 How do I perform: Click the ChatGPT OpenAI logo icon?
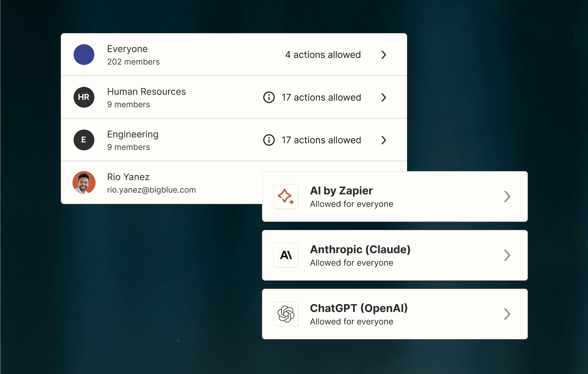286,314
